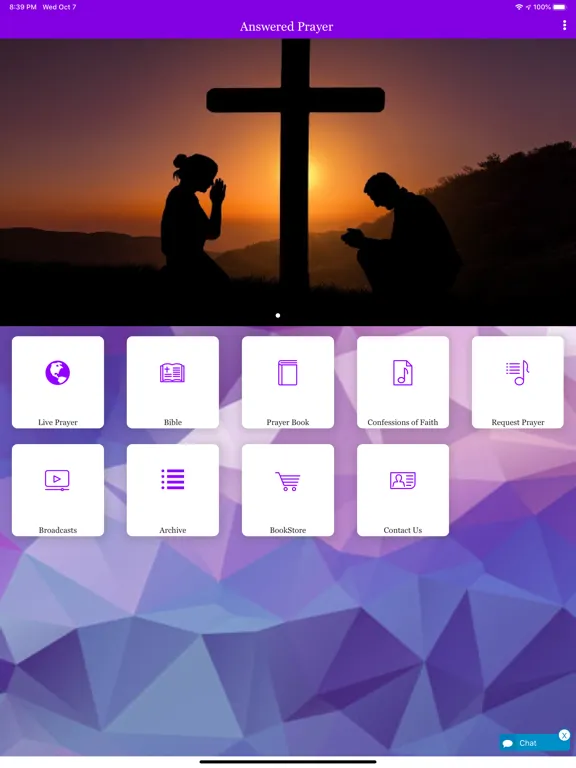The height and width of the screenshot is (768, 576).
Task: Tap the Archive list icon
Action: click(x=172, y=479)
